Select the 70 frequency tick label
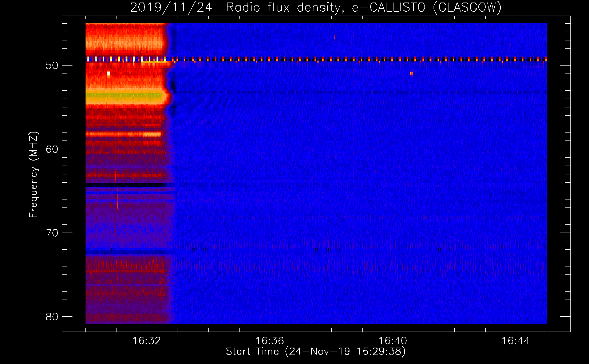Screen dimensions: 589x364 [x=52, y=233]
